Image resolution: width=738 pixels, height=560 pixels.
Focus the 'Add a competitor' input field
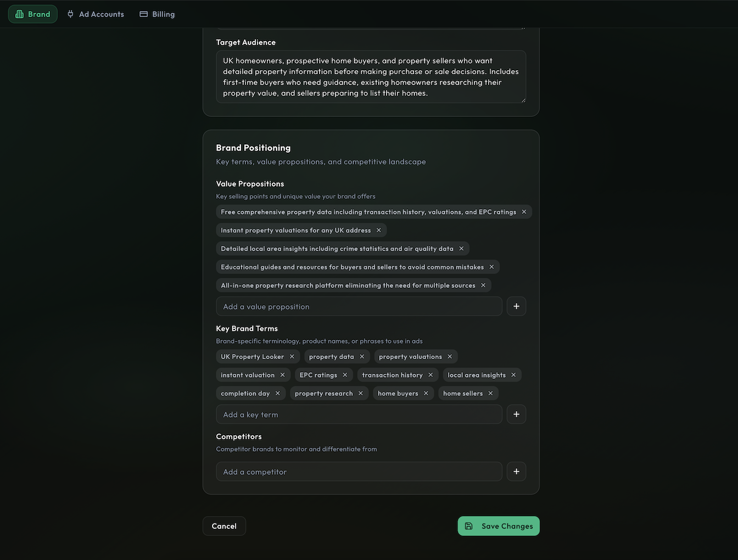click(359, 472)
